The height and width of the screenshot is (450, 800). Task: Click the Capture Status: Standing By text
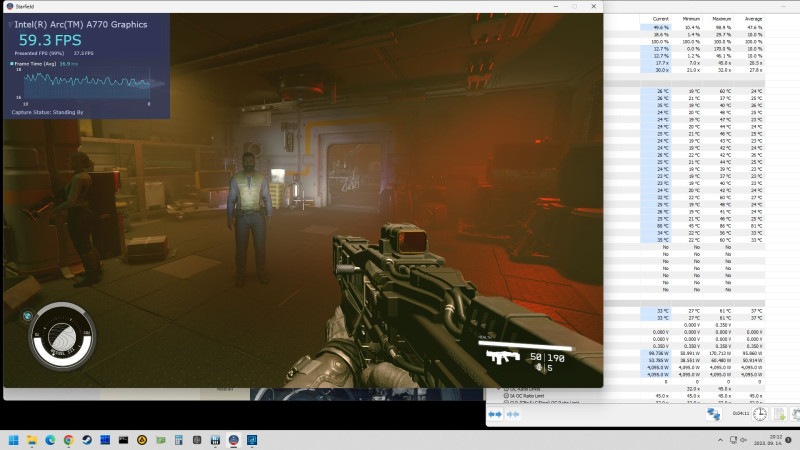pyautogui.click(x=47, y=112)
